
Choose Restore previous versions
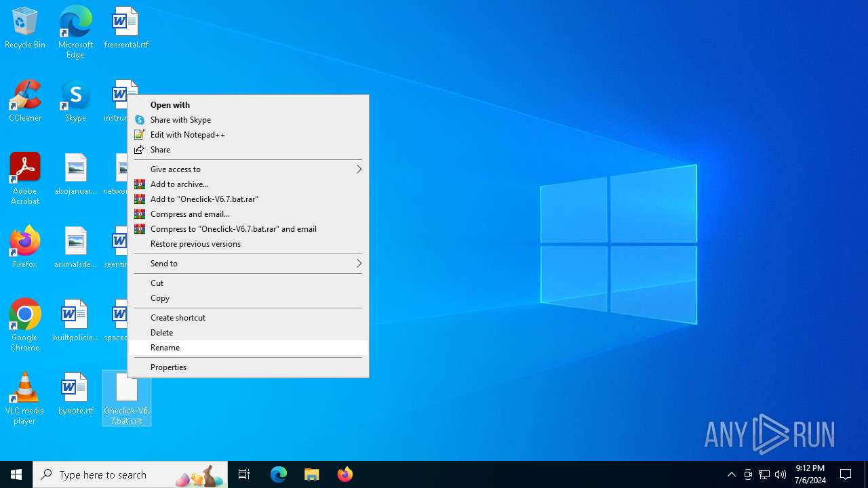[248, 244]
